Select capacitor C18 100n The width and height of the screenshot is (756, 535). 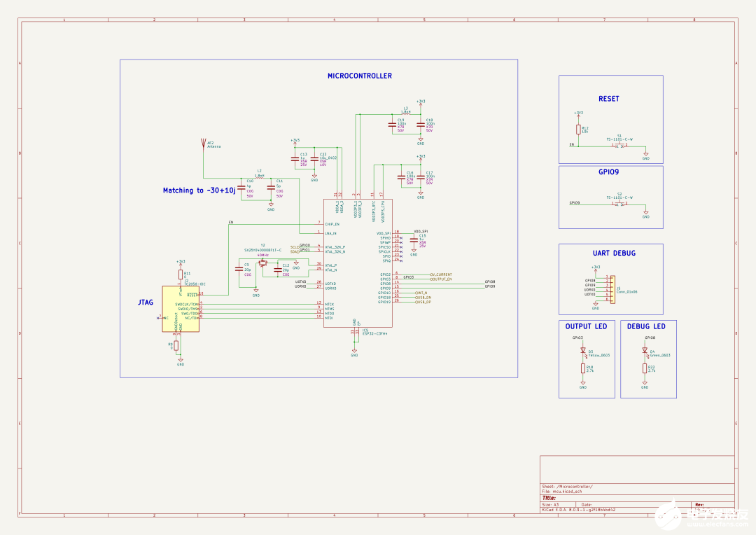click(x=421, y=125)
